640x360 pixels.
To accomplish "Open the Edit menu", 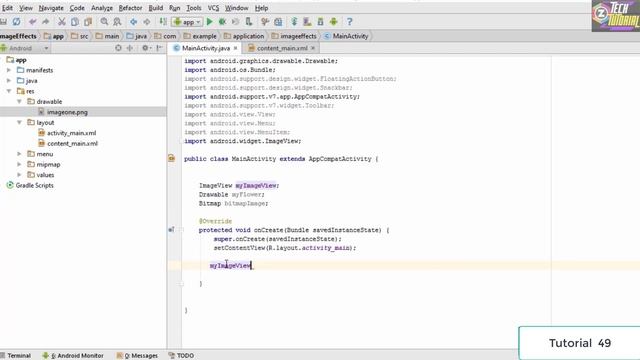I will tap(7, 8).
